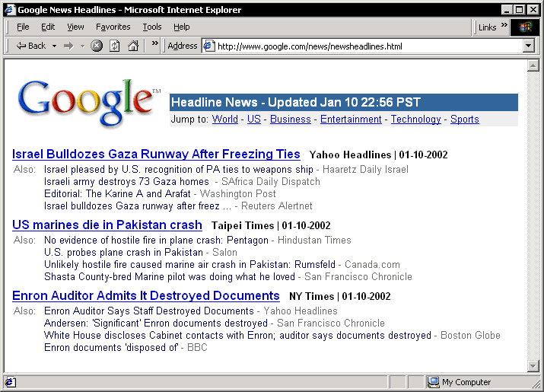544x392 pixels.
Task: Click the Refresh page icon
Action: 114,46
